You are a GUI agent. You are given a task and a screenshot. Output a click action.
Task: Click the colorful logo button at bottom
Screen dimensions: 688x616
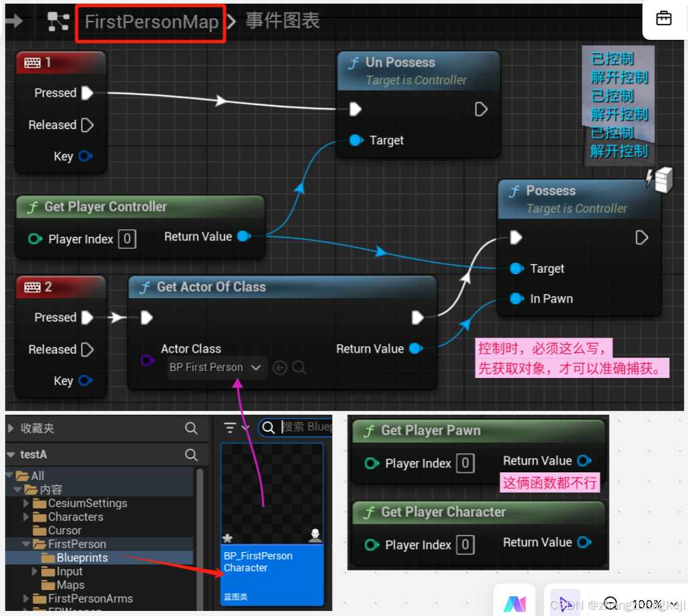pyautogui.click(x=514, y=603)
